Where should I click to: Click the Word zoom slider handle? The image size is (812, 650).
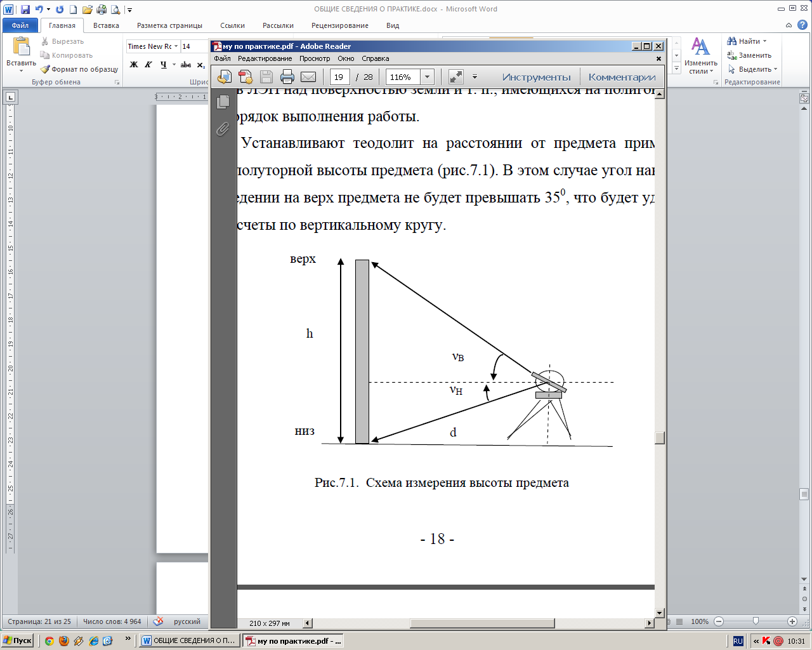tap(755, 621)
